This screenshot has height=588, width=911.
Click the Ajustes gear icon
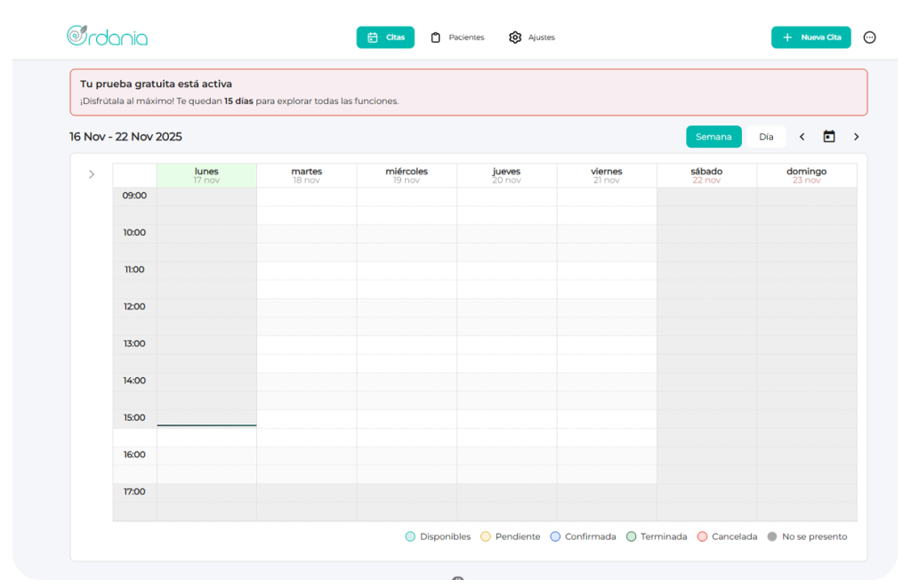tap(515, 37)
